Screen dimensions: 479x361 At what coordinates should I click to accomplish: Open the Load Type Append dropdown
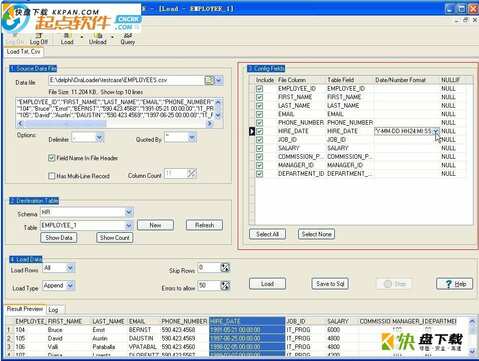pos(70,285)
